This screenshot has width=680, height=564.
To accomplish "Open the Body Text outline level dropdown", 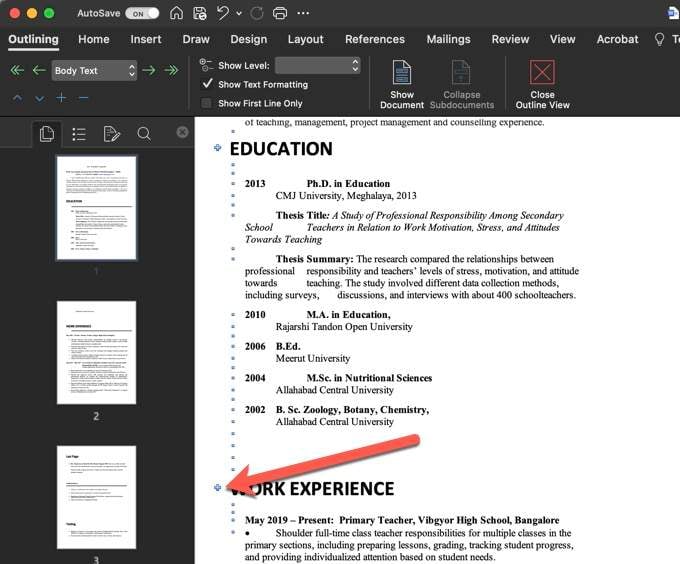I will [x=94, y=70].
